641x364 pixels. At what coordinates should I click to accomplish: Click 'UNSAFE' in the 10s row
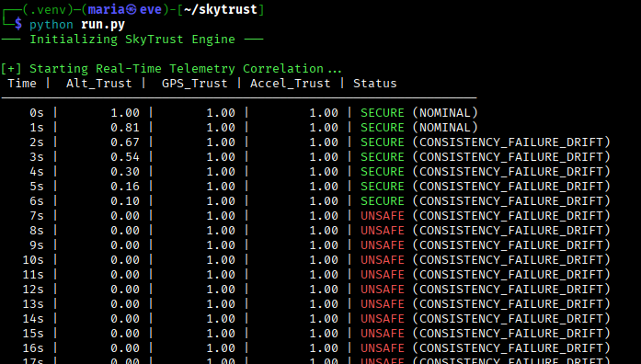383,260
